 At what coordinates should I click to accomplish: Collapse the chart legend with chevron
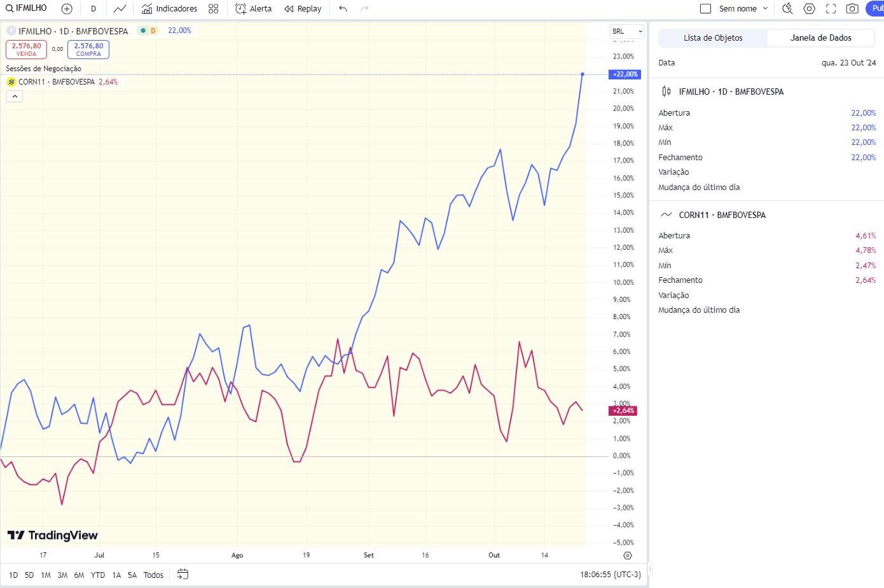[x=15, y=96]
